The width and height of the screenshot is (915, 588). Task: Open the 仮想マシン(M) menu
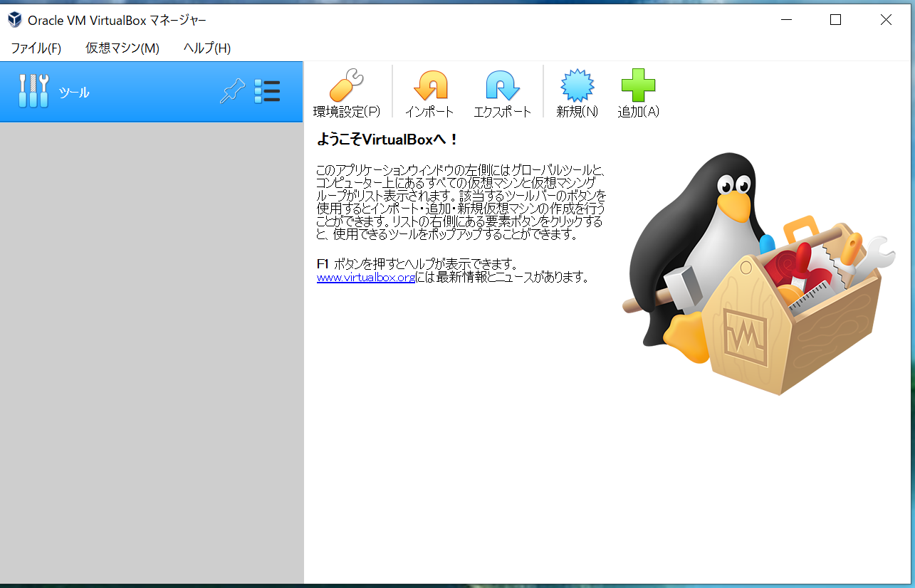point(122,48)
